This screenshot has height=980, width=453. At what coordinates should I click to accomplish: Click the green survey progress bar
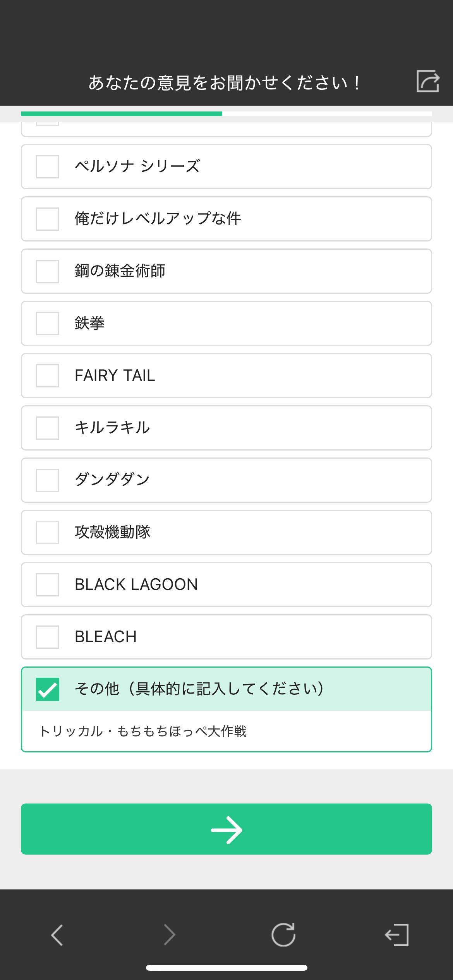click(122, 114)
